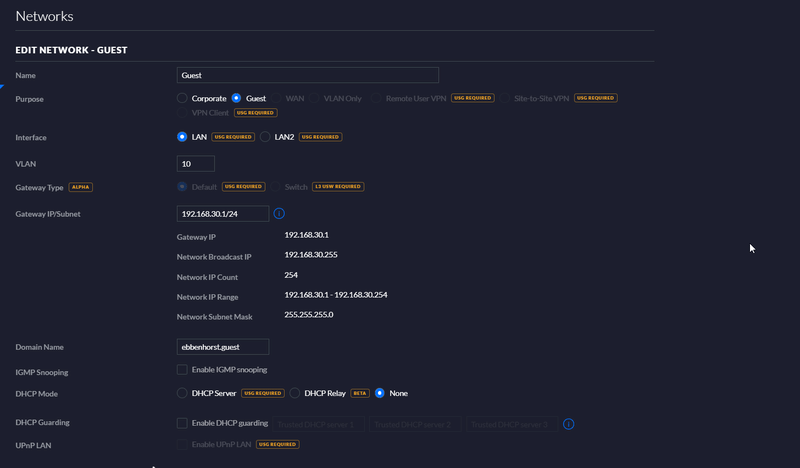Screen dimensions: 800x468
Task: Click the Domain Name text box
Action: pos(222,347)
